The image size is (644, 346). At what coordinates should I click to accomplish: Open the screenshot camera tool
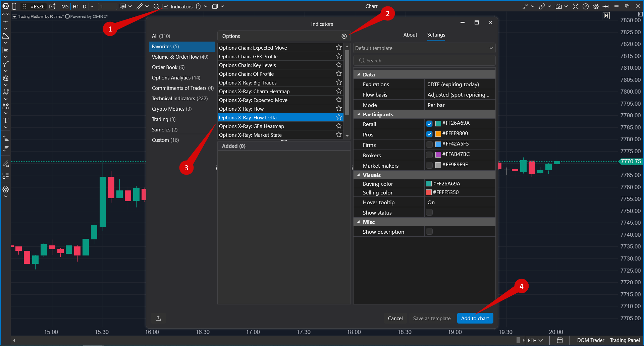558,6
